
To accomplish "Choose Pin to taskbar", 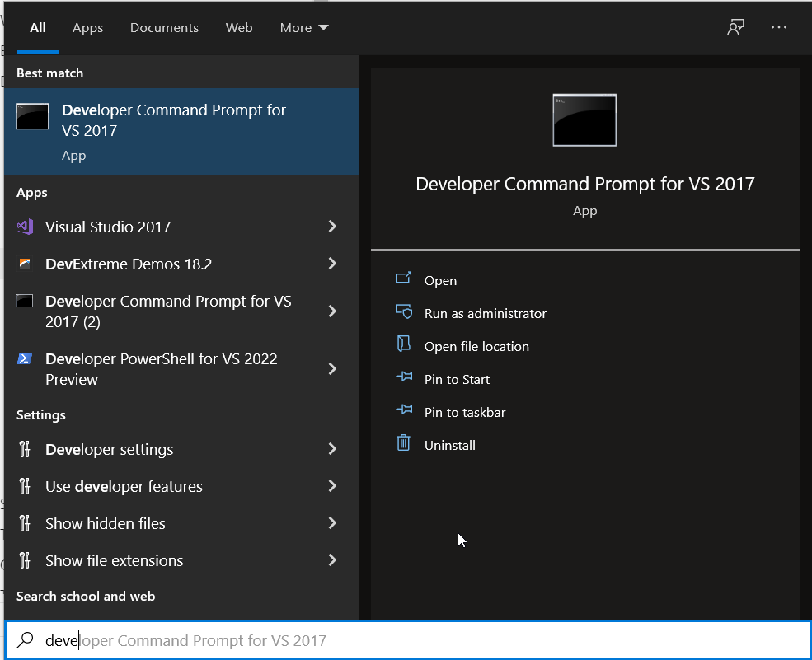I will [464, 413].
